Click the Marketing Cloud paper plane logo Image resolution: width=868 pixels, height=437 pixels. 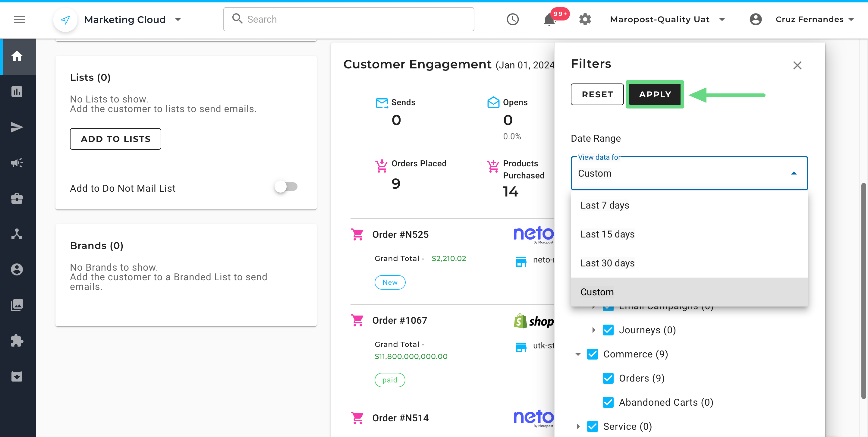click(x=65, y=20)
